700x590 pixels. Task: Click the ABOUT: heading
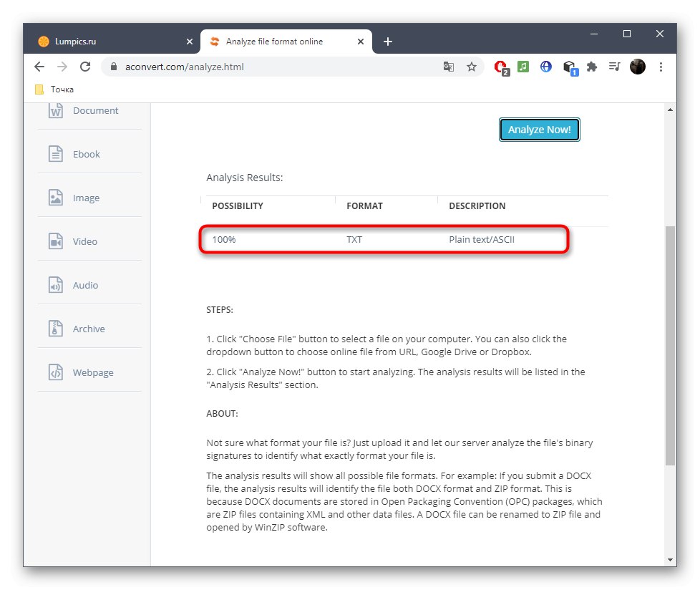222,414
